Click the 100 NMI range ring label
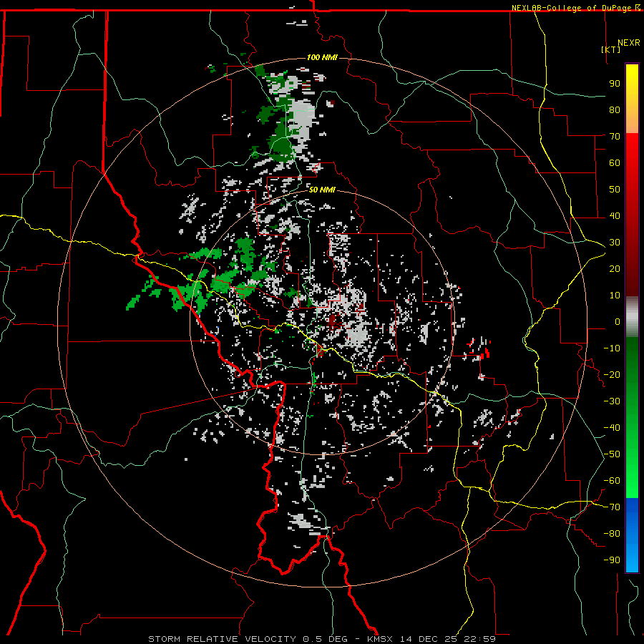644x644 pixels. [x=322, y=57]
